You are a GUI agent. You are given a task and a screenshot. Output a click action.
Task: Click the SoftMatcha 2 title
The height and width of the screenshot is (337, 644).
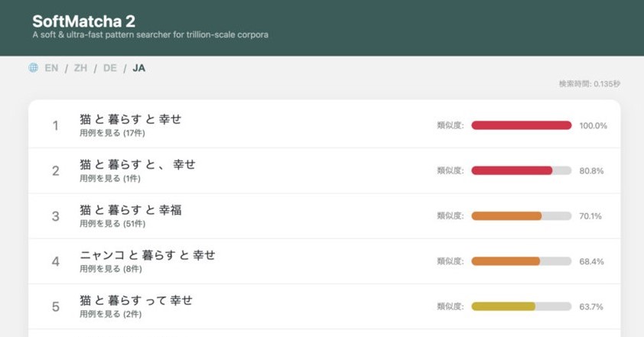tap(83, 21)
